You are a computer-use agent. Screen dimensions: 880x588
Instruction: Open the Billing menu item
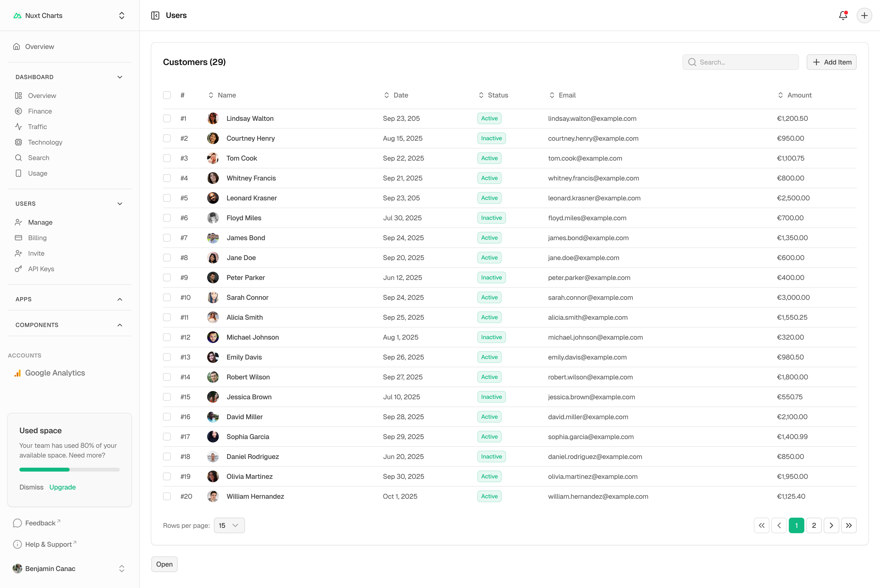(x=37, y=238)
